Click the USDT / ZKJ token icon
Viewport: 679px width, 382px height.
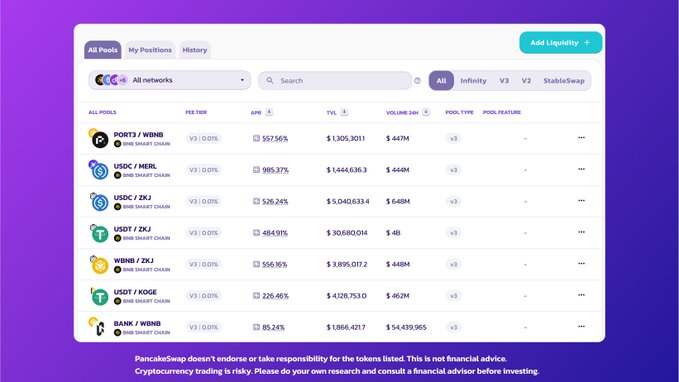(99, 233)
